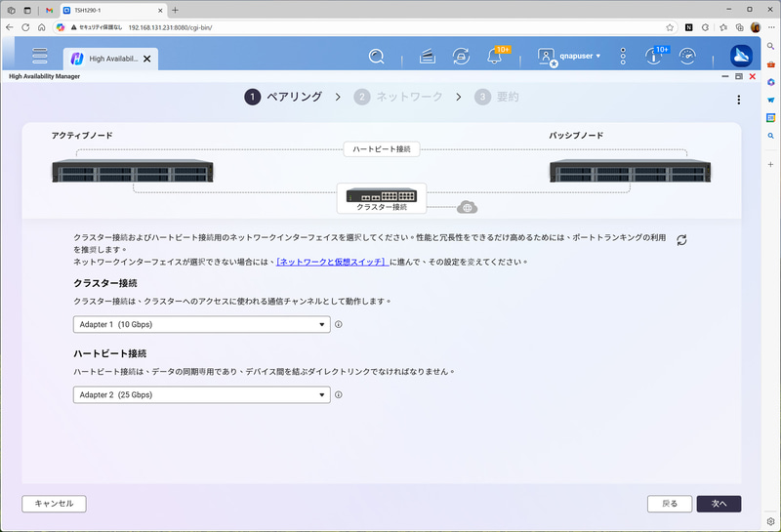This screenshot has width=781, height=532.
Task: Open the browser profile avatar
Action: tap(756, 27)
